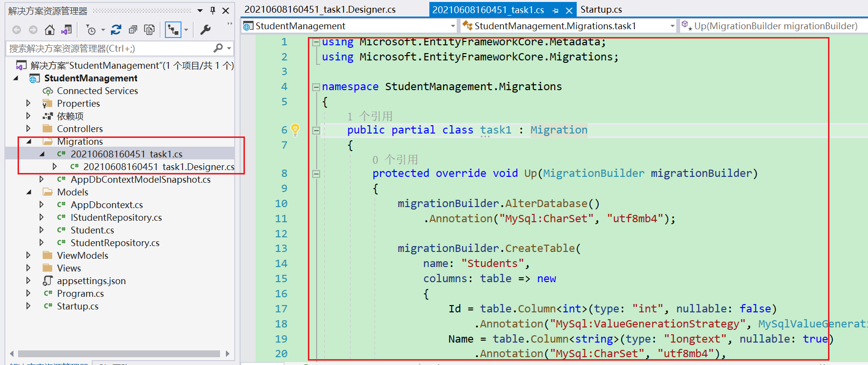Click the pin icon on the task1.cs tab
868x365 pixels.
tap(555, 10)
